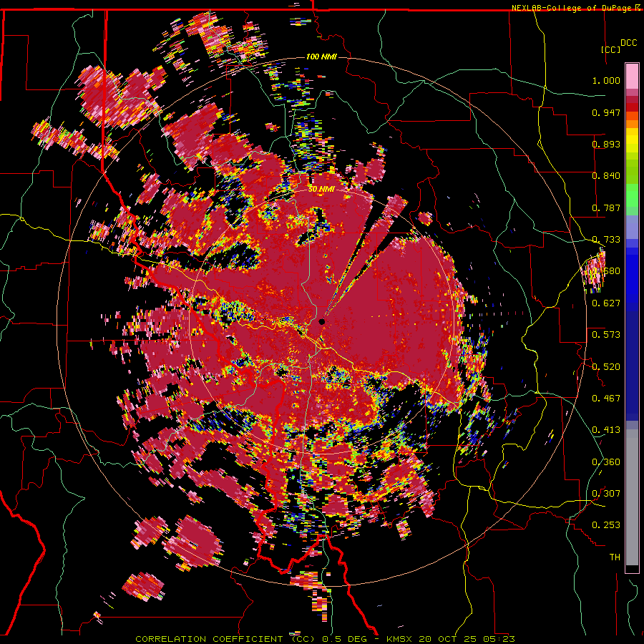644x644 pixels.
Task: Click the 1.000 scale value
Action: click(606, 80)
